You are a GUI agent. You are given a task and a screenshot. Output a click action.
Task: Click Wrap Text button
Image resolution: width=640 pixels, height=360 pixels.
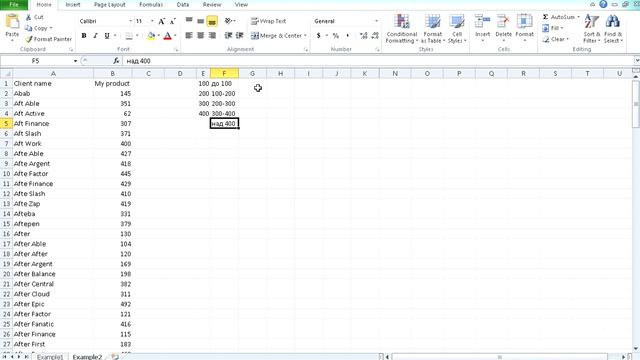(x=268, y=21)
